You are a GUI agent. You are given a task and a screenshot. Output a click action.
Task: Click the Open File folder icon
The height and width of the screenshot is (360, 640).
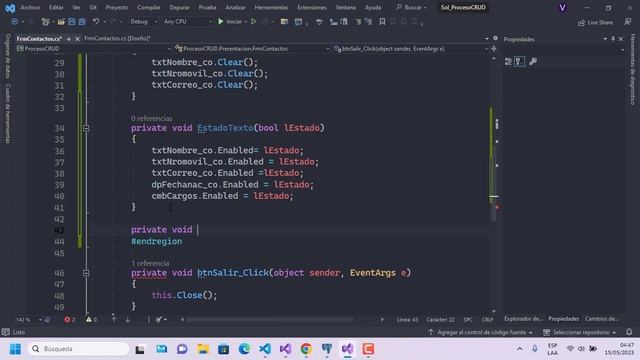(x=61, y=22)
